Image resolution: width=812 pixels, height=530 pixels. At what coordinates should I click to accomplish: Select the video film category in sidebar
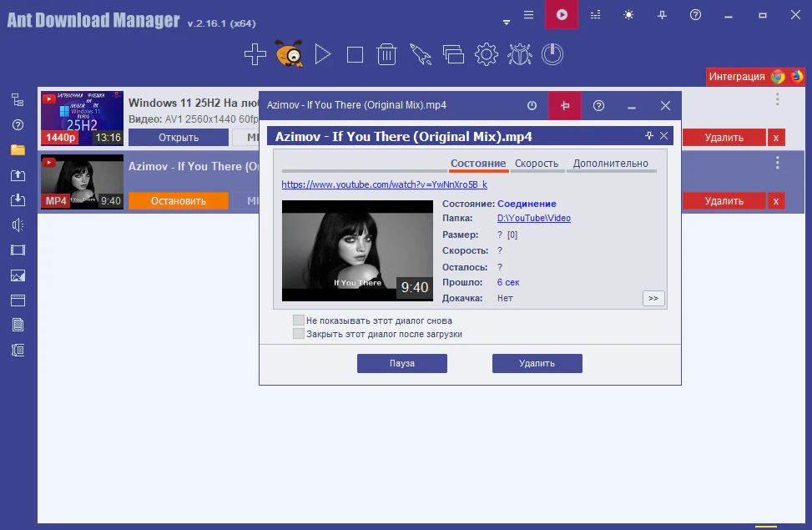(18, 250)
